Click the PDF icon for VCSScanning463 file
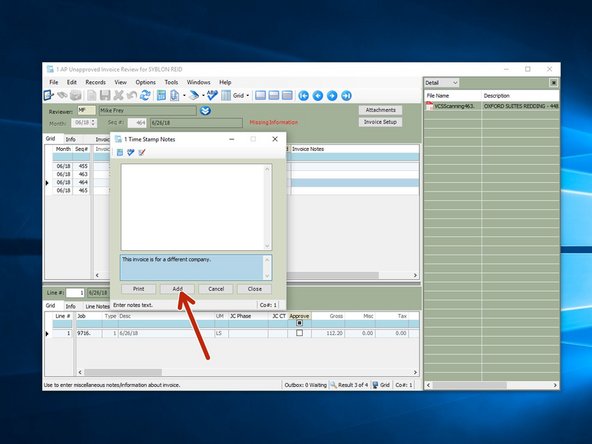Viewport: 592px width, 444px height. coord(429,106)
